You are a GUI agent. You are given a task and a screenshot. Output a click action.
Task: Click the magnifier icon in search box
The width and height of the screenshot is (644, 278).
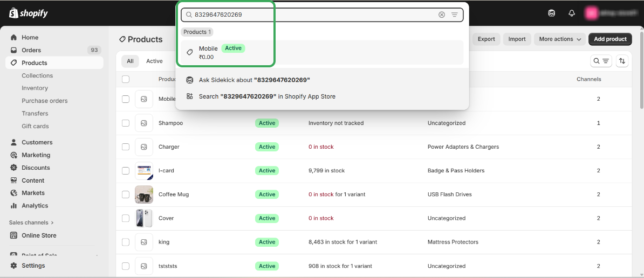click(189, 15)
